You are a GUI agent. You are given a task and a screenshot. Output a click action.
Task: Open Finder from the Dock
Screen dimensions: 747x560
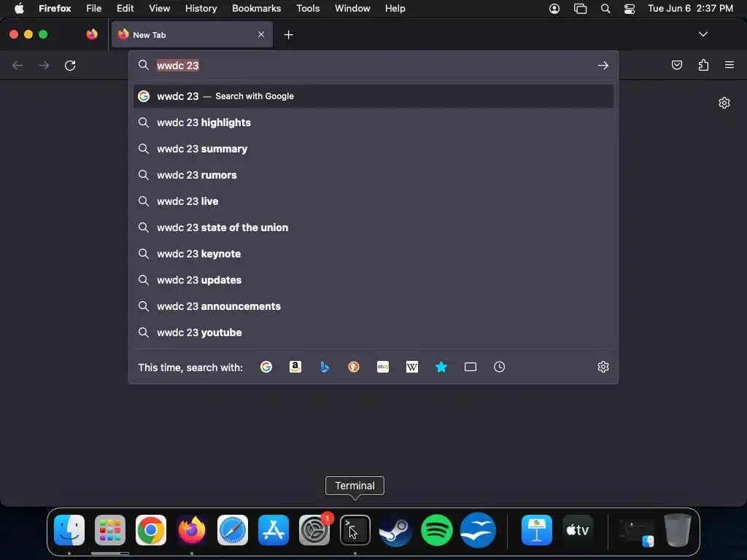(69, 529)
